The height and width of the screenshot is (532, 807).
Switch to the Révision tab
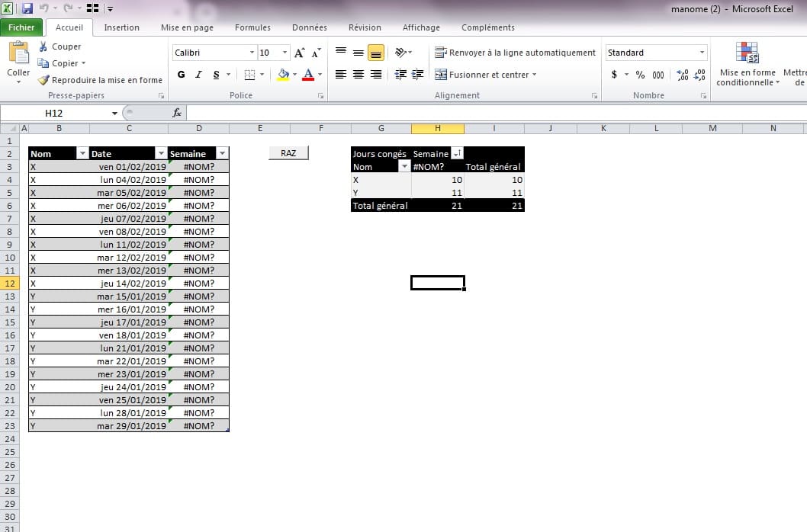[x=365, y=27]
